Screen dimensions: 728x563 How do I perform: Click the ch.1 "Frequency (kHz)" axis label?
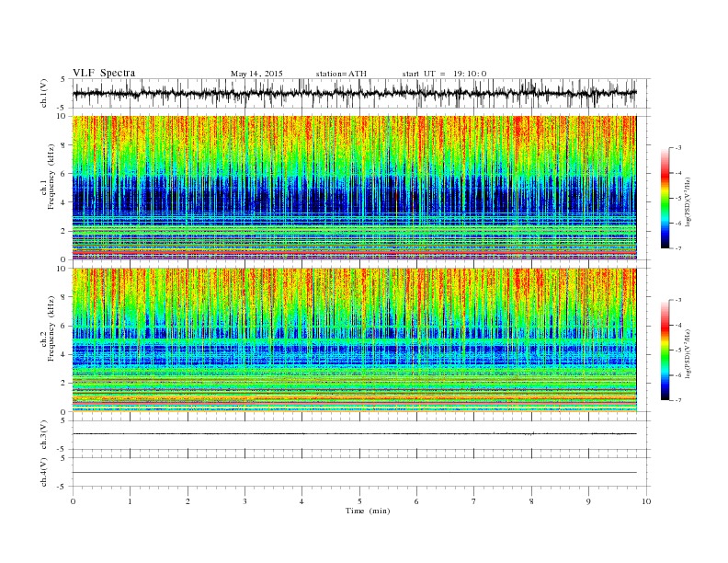click(x=51, y=177)
